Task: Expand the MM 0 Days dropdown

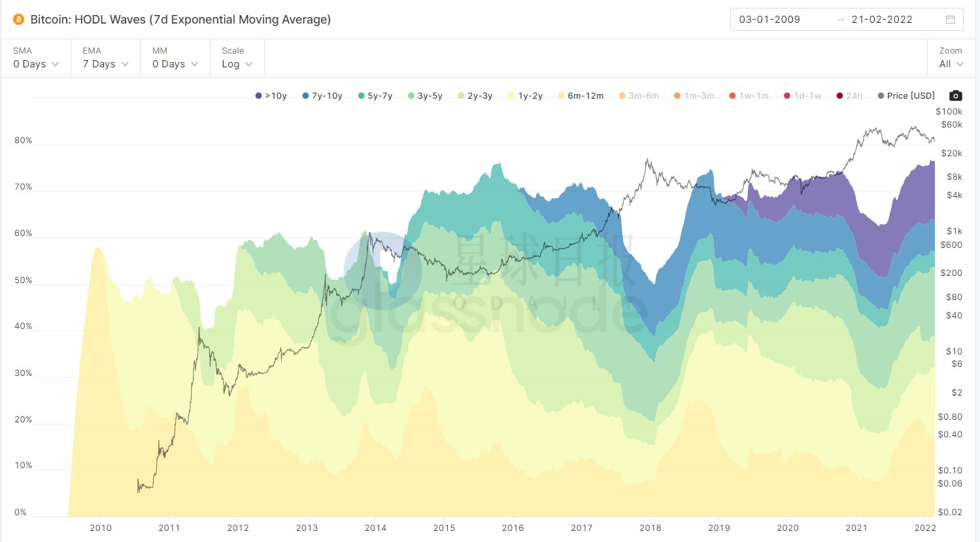Action: [175, 58]
